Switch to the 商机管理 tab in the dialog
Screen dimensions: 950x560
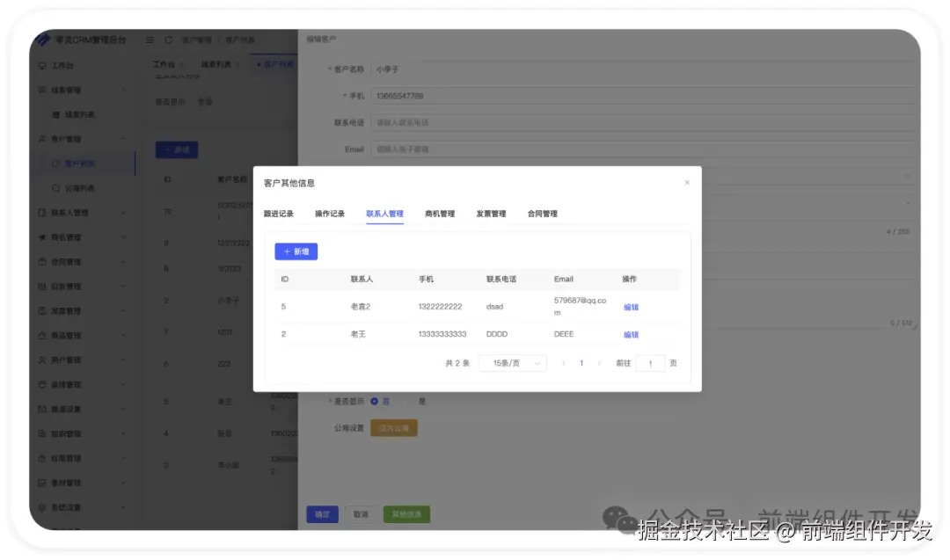coord(440,213)
